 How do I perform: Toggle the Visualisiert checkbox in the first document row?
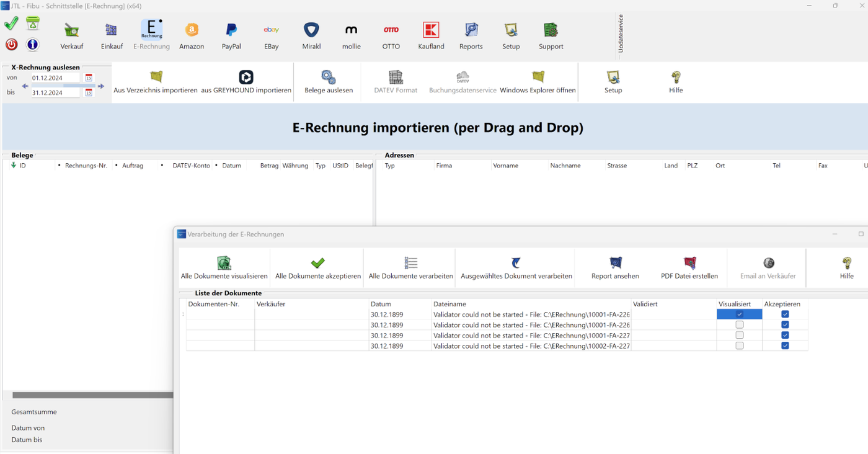pos(739,314)
